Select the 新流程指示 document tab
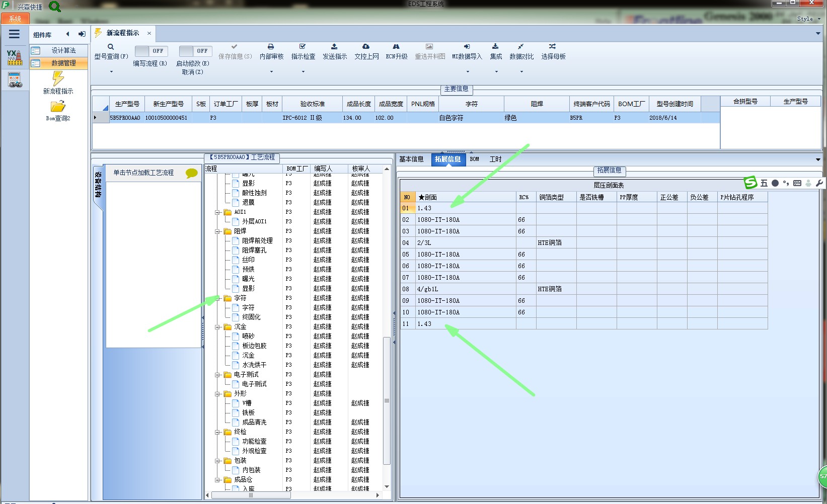The width and height of the screenshot is (827, 504). click(x=123, y=33)
